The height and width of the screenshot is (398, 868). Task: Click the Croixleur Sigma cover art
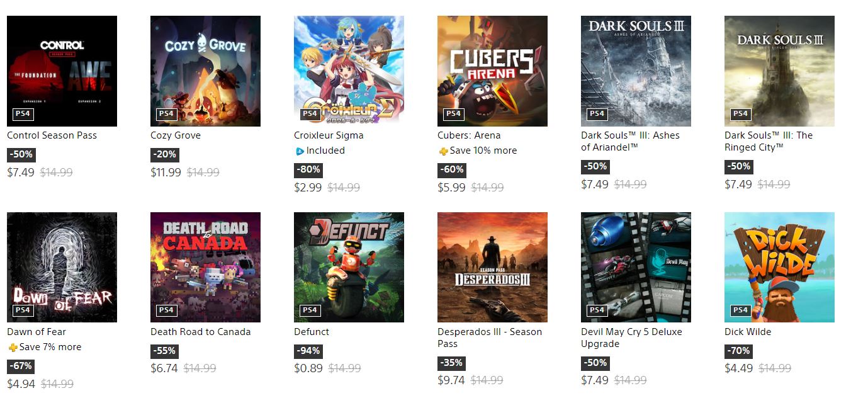(x=349, y=71)
